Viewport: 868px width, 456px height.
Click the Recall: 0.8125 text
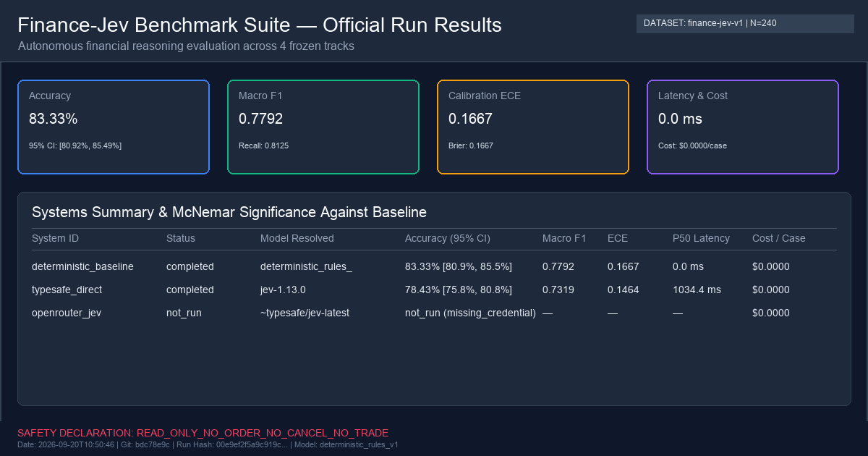coord(263,145)
